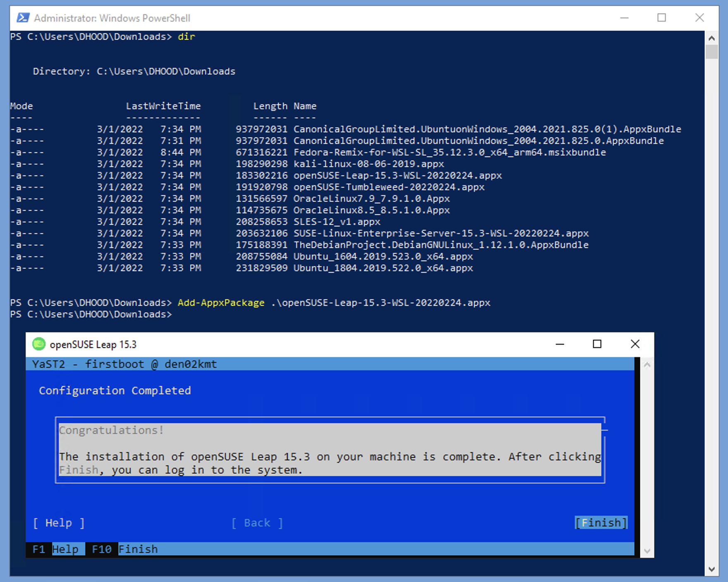
Task: Click the PowerShell icon in the title bar
Action: (x=23, y=18)
